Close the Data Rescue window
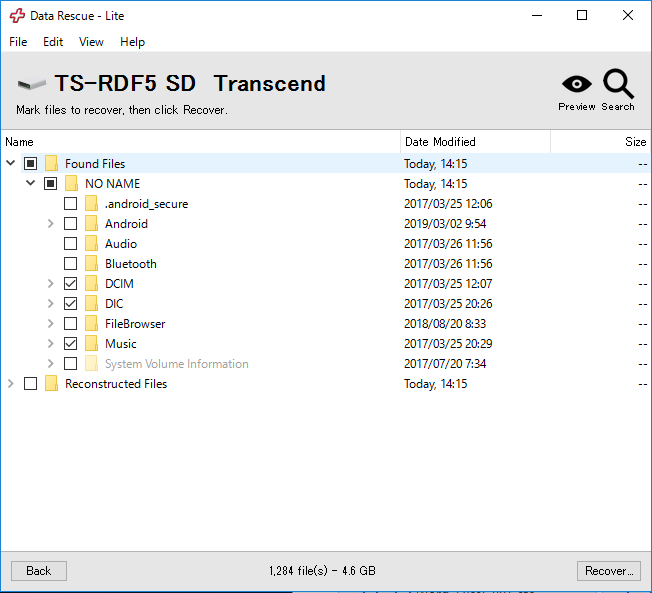652x593 pixels. click(x=628, y=16)
